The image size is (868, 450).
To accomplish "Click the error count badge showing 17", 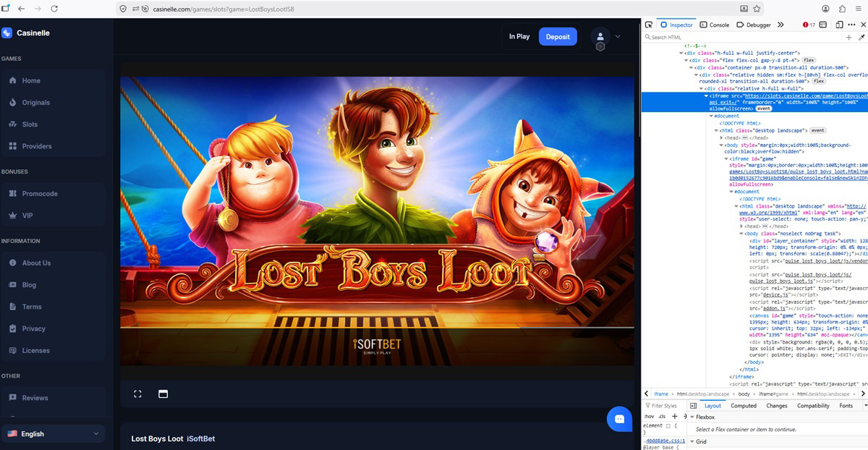I will tap(809, 25).
